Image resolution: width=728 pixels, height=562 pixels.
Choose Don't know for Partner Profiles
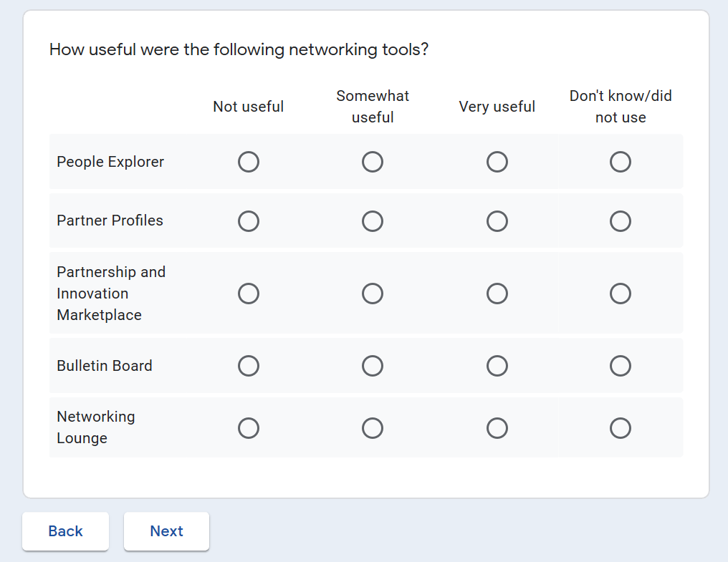pos(621,221)
